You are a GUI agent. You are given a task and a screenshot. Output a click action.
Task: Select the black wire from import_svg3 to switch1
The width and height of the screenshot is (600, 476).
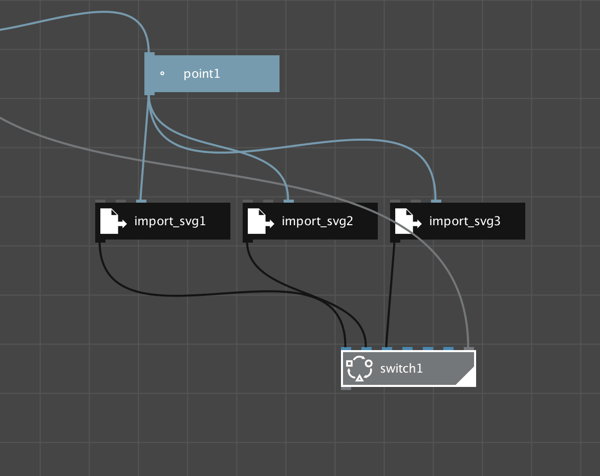(x=391, y=295)
